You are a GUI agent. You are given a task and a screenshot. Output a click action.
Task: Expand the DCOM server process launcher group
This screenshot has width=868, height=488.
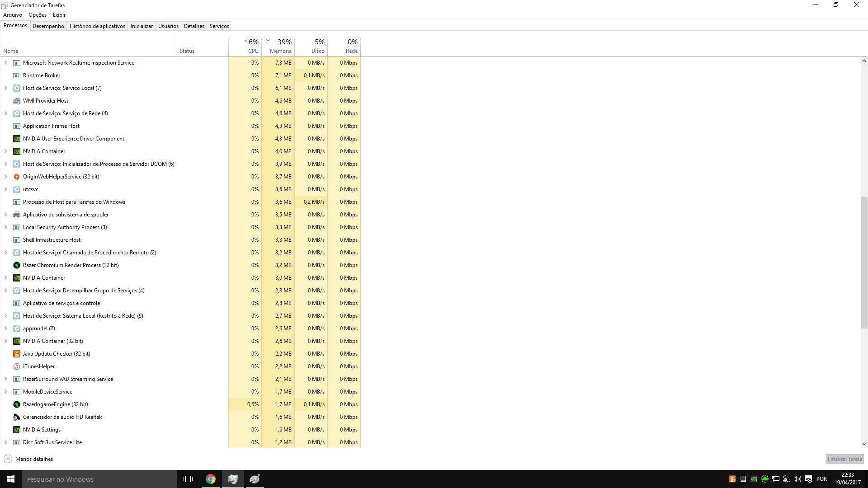coord(5,164)
